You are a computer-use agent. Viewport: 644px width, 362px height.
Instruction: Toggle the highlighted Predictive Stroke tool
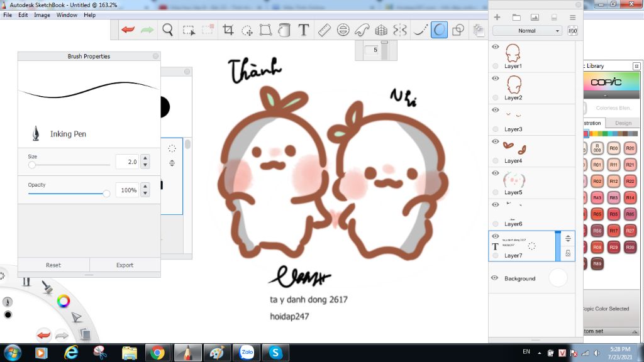(x=439, y=30)
